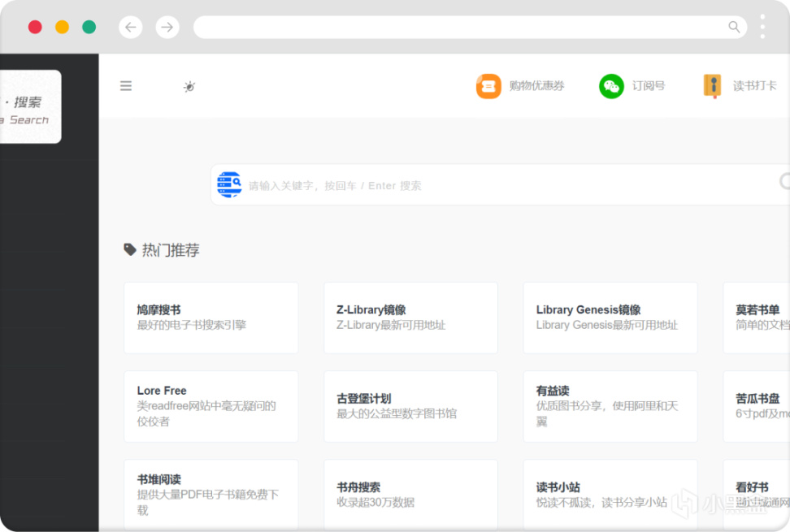The width and height of the screenshot is (790, 532).
Task: Click the green window maximize dot
Action: [89, 27]
